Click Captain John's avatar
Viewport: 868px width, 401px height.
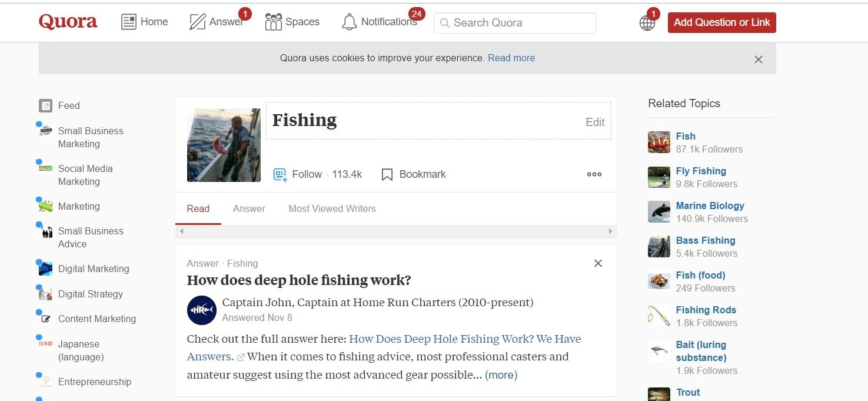click(x=202, y=310)
